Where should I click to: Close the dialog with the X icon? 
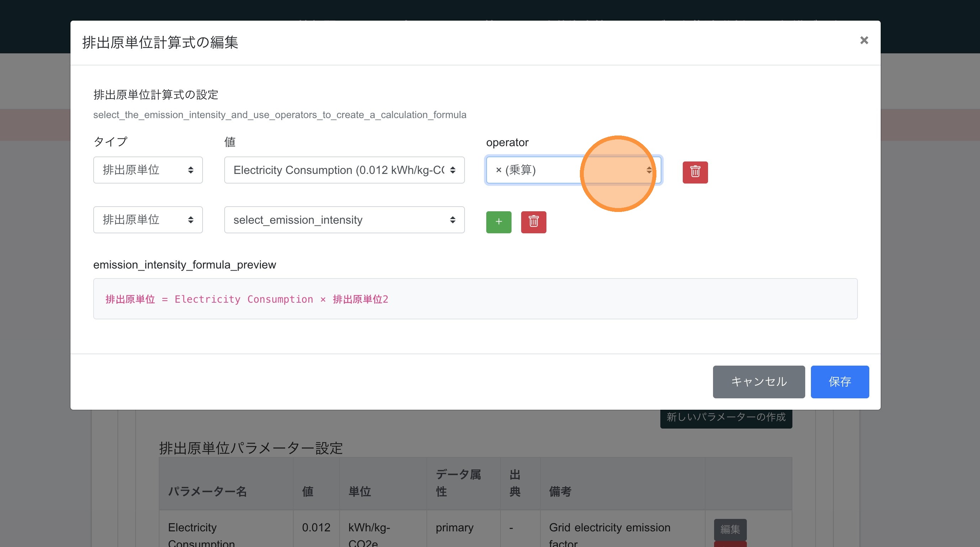click(864, 40)
